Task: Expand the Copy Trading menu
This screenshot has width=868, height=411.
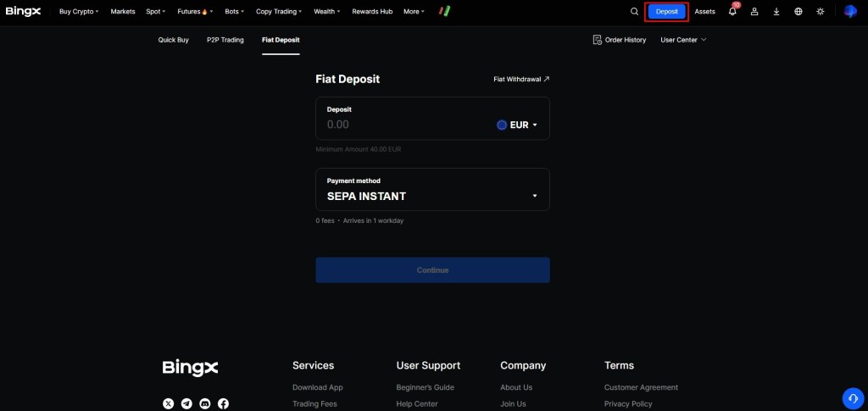Action: click(x=278, y=12)
